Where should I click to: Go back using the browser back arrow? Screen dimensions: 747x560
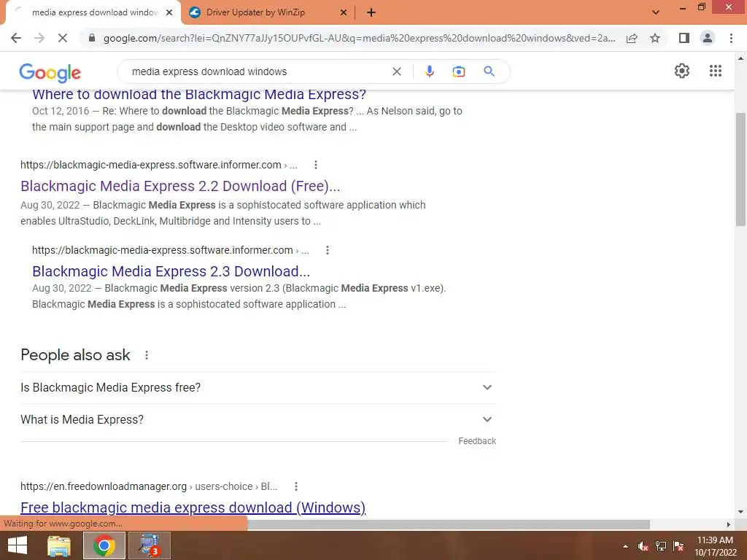click(x=16, y=38)
